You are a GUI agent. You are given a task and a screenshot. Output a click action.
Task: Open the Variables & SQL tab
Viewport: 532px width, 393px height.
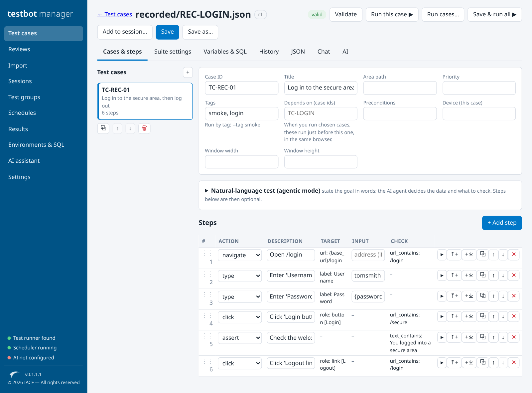[225, 52]
